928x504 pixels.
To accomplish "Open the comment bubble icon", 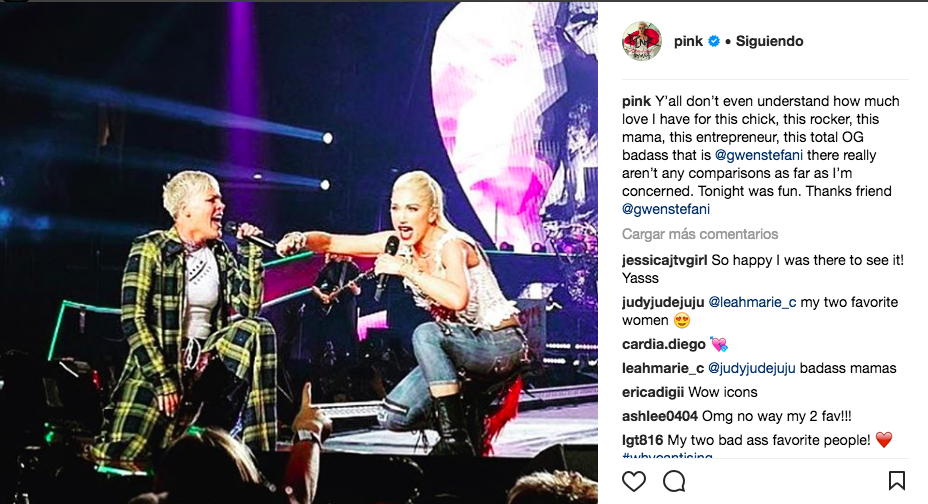I will point(674,482).
